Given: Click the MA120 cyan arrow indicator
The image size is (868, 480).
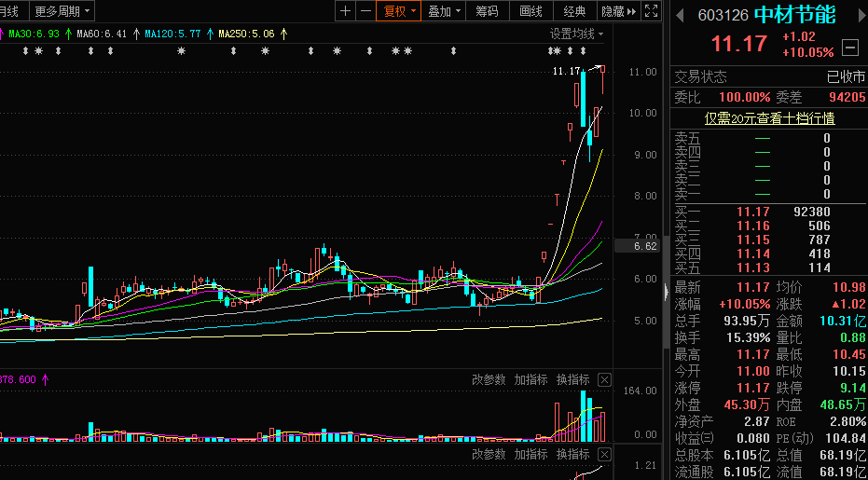Looking at the screenshot, I should pos(210,34).
